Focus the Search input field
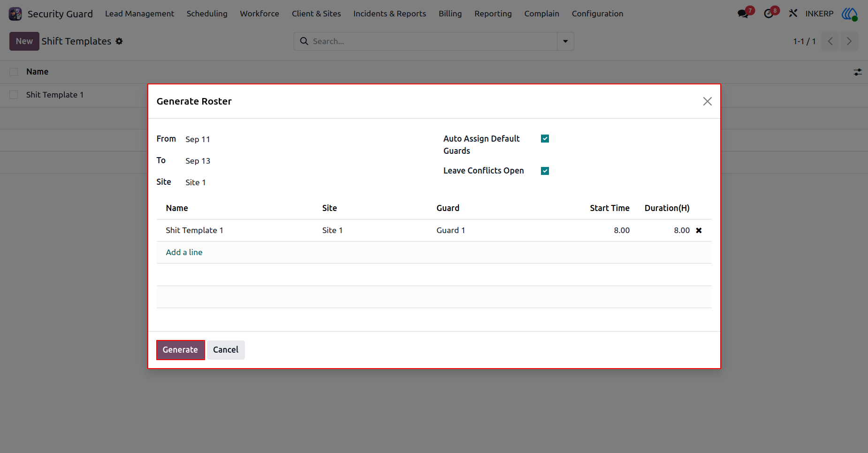The height and width of the screenshot is (453, 868). click(x=432, y=41)
